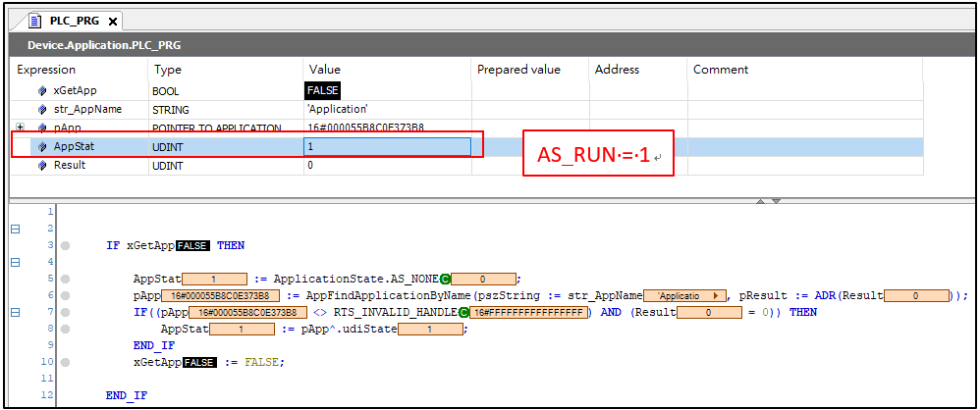Viewport: 980px width, 410px height.
Task: Click the pApp pointer variable icon
Action: click(42, 128)
